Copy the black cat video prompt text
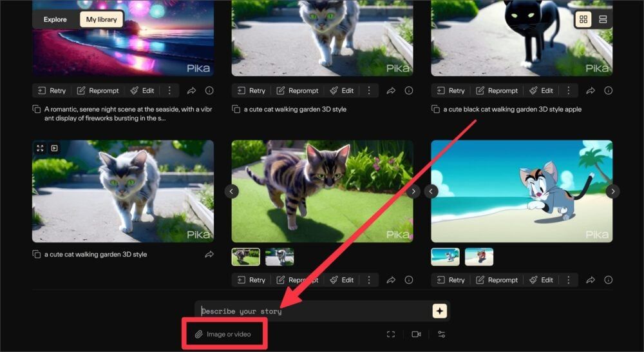644x352 pixels. (435, 110)
